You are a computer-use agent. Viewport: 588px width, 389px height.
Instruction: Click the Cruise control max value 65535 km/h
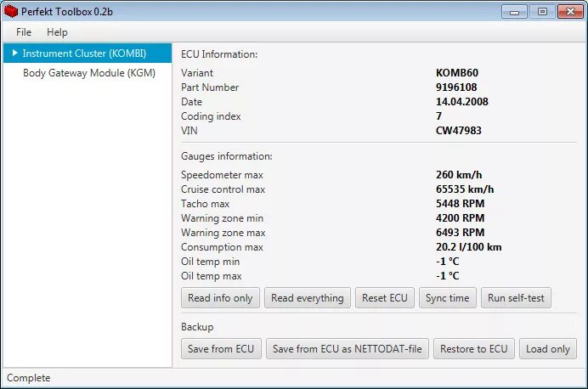pyautogui.click(x=465, y=189)
